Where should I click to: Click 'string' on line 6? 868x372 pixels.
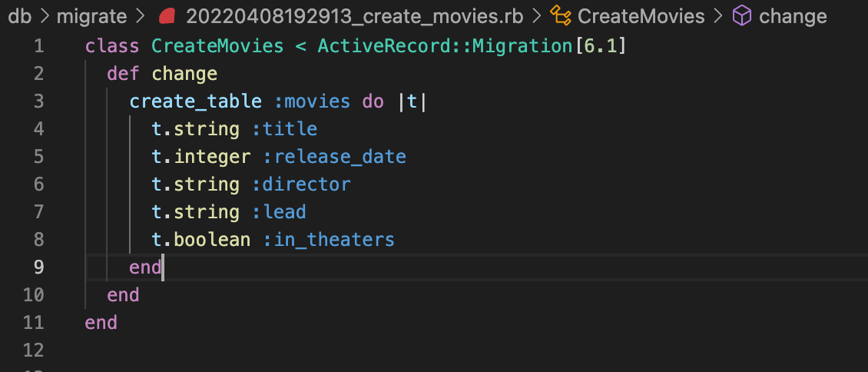click(x=207, y=185)
